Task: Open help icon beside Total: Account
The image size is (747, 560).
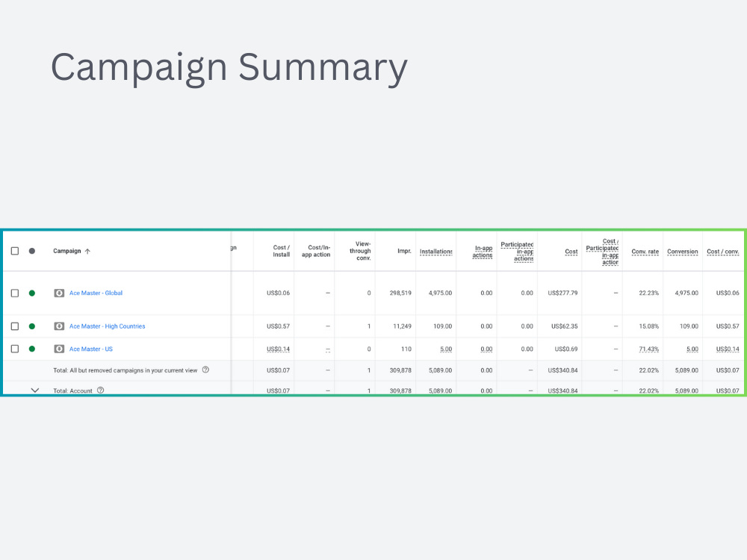Action: click(x=101, y=390)
